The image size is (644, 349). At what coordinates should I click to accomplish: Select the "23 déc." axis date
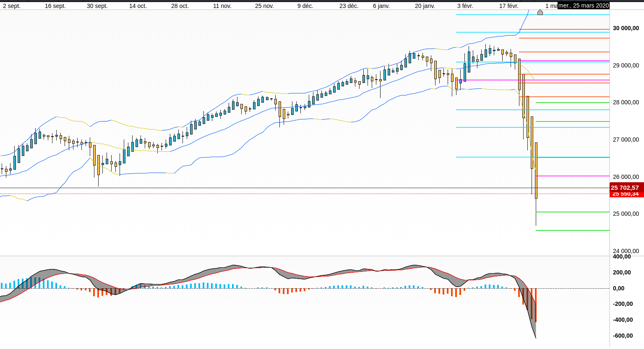349,6
